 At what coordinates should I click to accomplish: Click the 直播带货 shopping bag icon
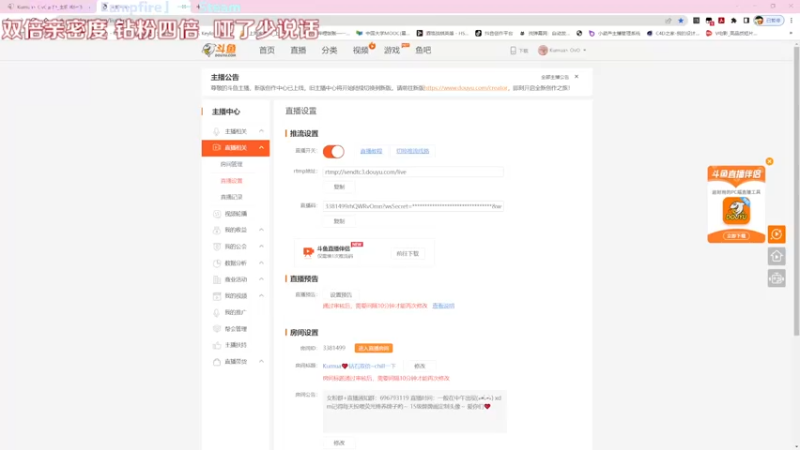click(216, 362)
